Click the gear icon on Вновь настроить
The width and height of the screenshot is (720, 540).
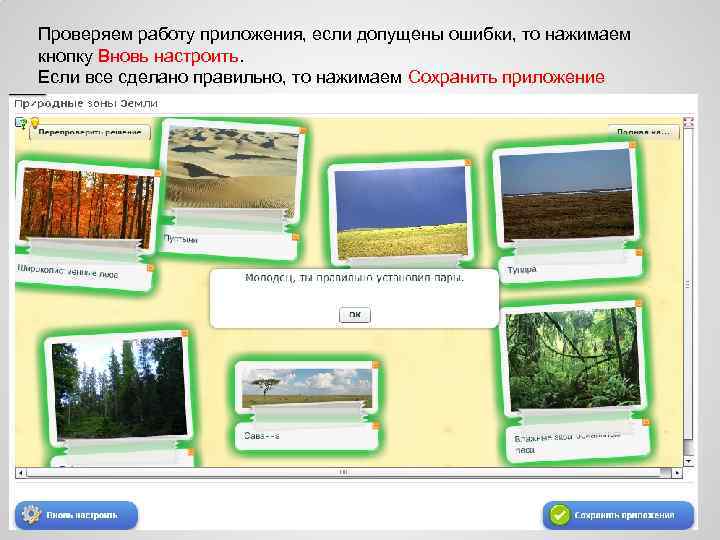(31, 515)
